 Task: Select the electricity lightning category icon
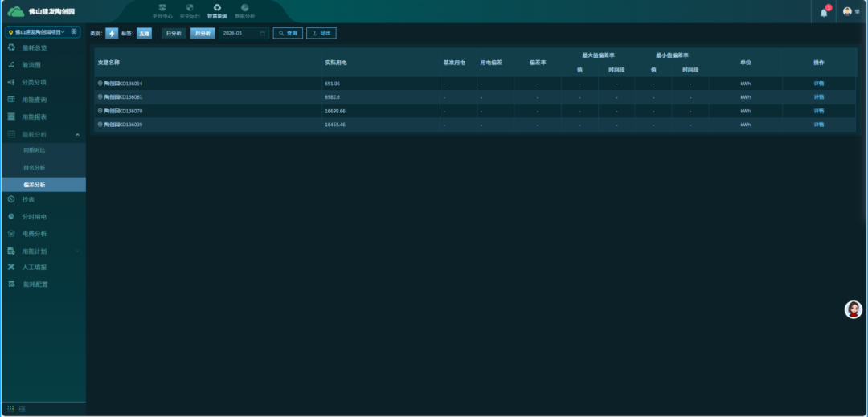click(x=112, y=33)
